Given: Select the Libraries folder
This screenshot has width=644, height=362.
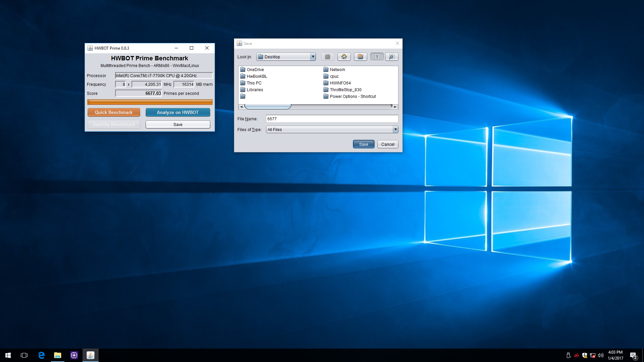Looking at the screenshot, I should [252, 89].
